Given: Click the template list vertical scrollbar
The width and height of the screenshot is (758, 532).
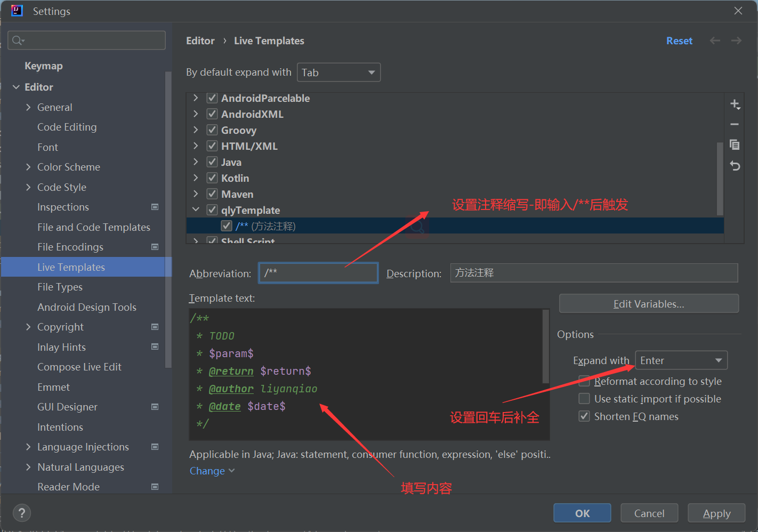Looking at the screenshot, I should point(720,179).
